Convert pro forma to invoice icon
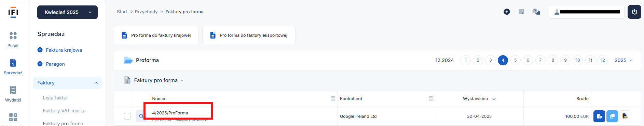The width and height of the screenshot is (644, 126). (599, 116)
